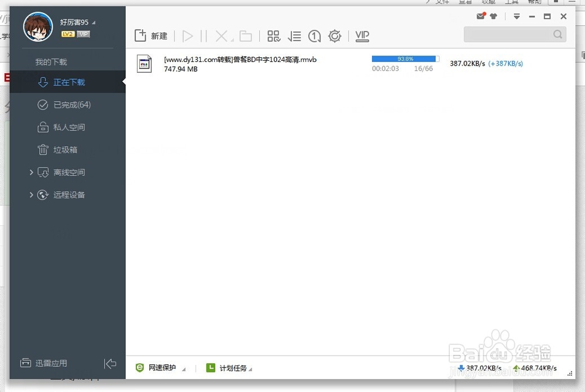Open the download priority circled-1 icon

click(x=315, y=36)
